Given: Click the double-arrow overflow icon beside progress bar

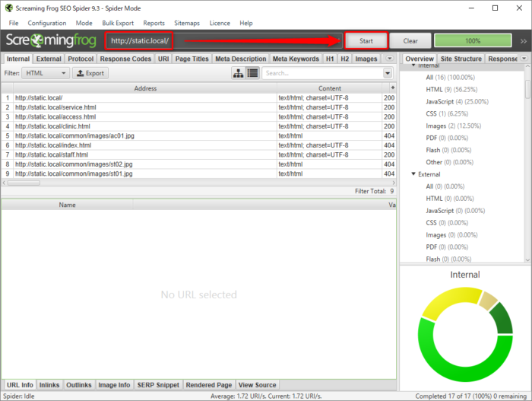Looking at the screenshot, I should [x=523, y=40].
